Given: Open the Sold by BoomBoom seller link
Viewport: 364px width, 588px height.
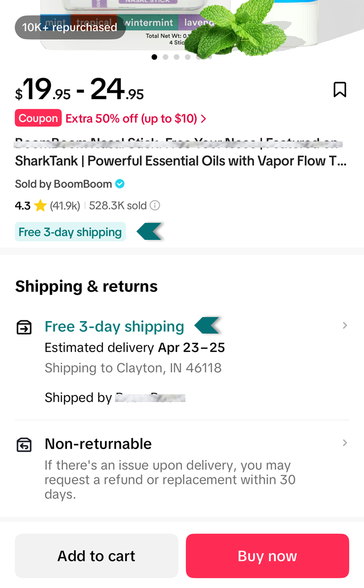Looking at the screenshot, I should [64, 184].
